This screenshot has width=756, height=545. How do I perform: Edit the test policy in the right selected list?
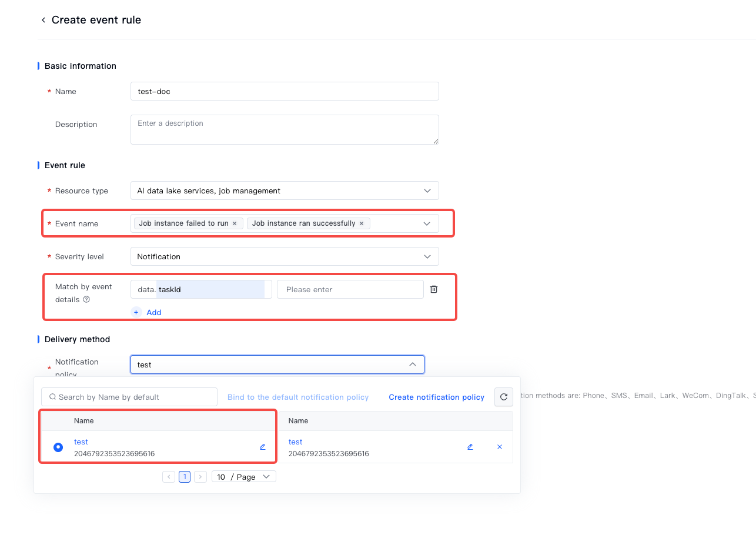[470, 447]
